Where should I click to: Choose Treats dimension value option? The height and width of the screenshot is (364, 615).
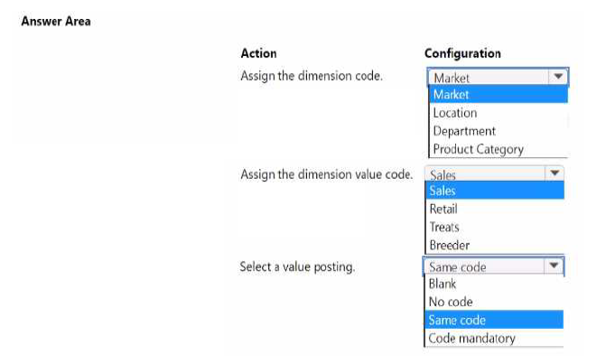495,227
